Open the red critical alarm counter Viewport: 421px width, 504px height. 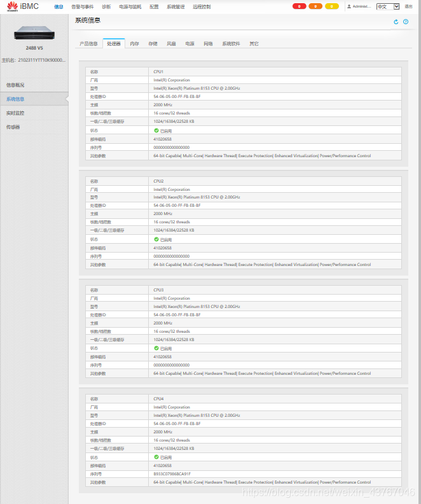(x=300, y=6)
